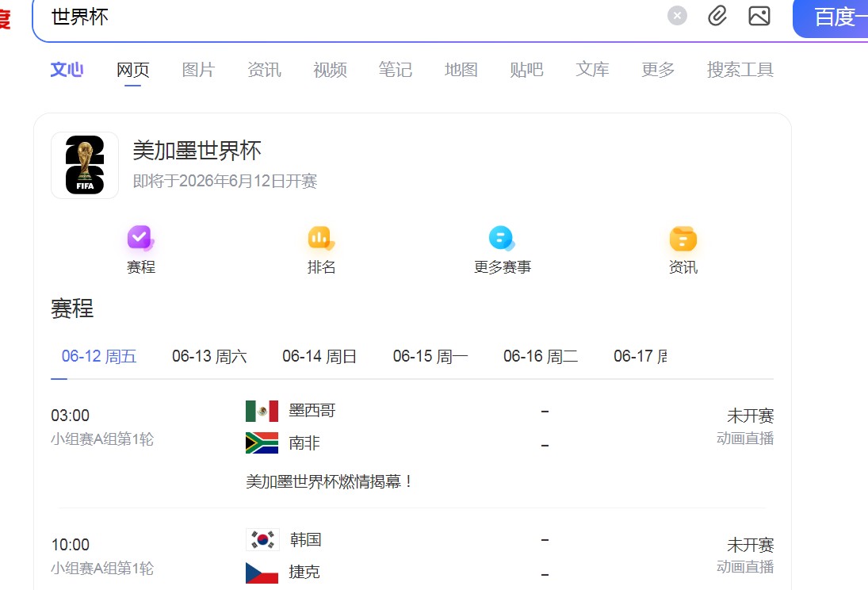
Task: Click the paperclip attachment icon
Action: coord(717,16)
